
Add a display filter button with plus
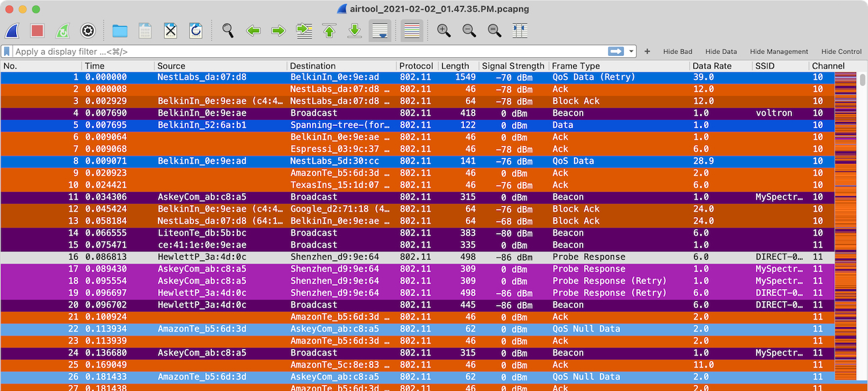pyautogui.click(x=647, y=51)
